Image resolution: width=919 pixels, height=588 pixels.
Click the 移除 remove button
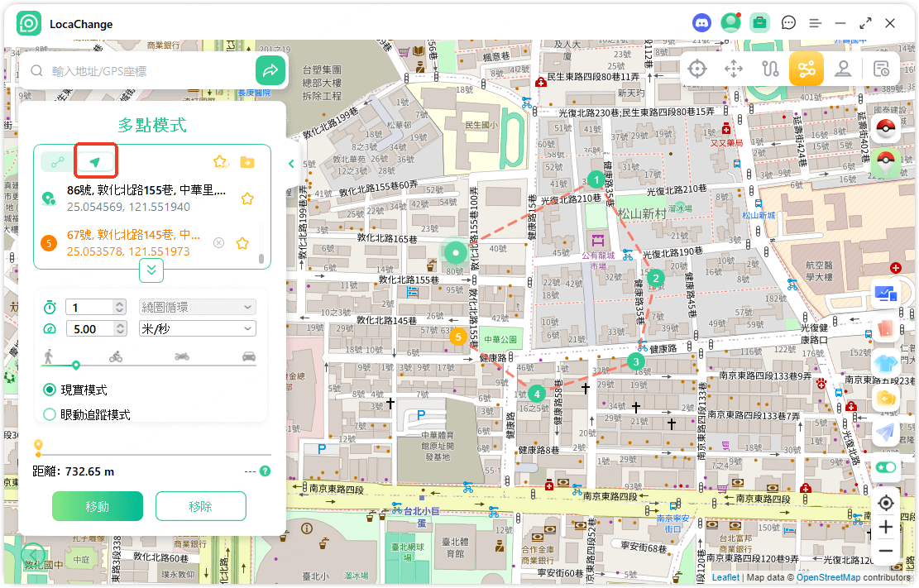[200, 506]
